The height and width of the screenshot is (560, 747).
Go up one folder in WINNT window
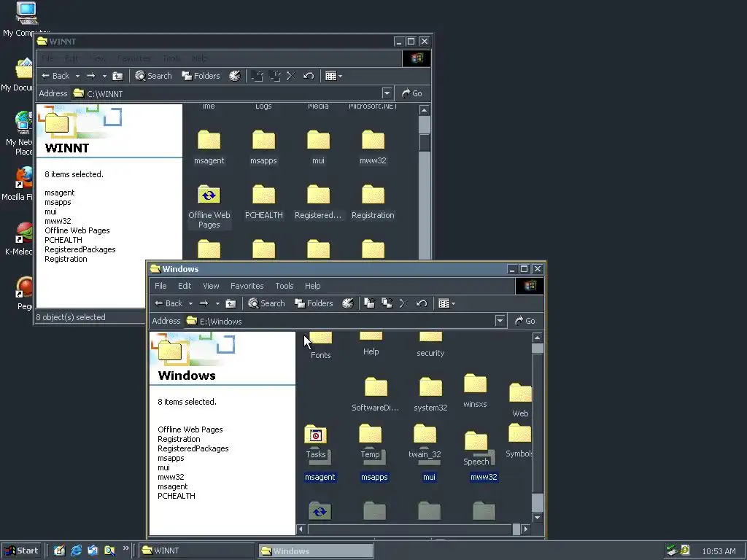tap(117, 76)
